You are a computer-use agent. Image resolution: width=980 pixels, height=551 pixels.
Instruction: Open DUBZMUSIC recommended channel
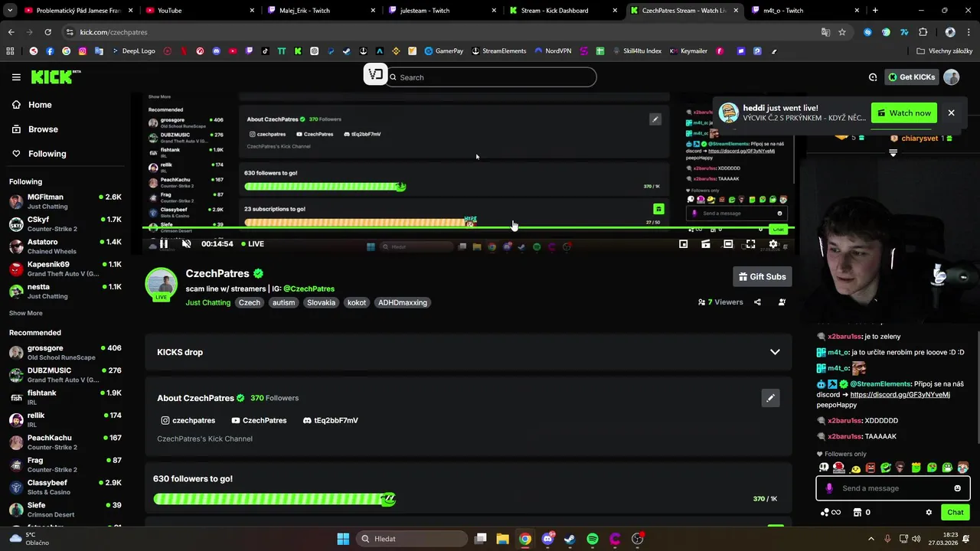click(65, 374)
